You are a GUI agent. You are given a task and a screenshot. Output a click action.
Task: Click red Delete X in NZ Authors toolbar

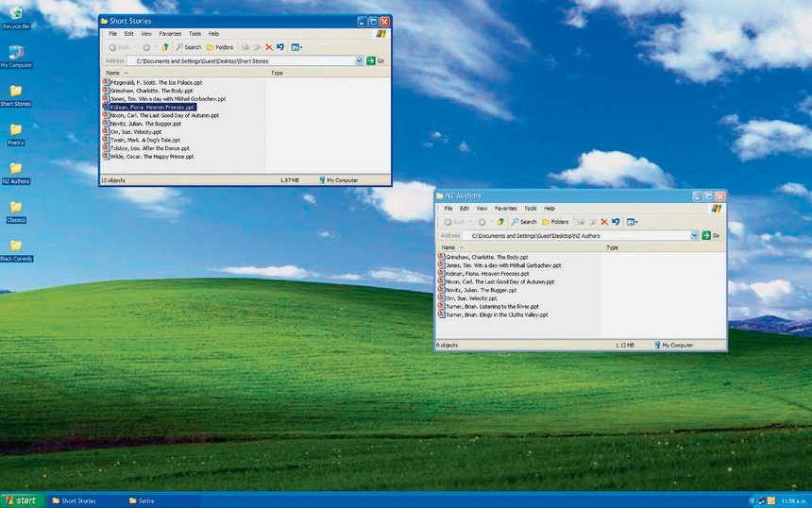pyautogui.click(x=604, y=222)
